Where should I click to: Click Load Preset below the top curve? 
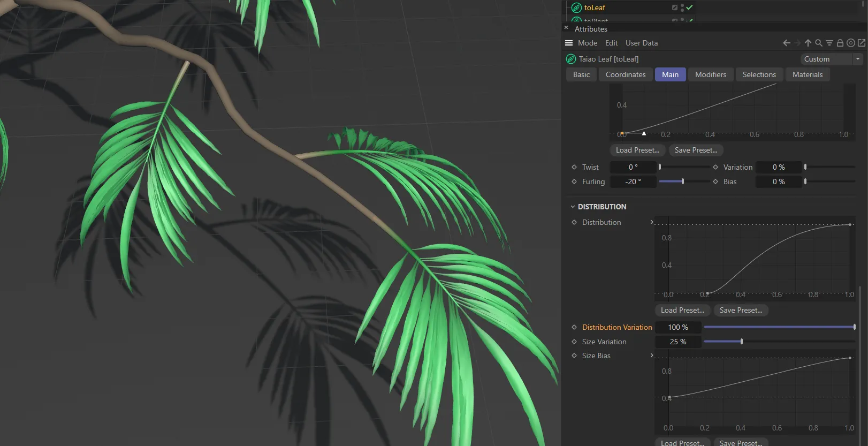[x=637, y=150]
